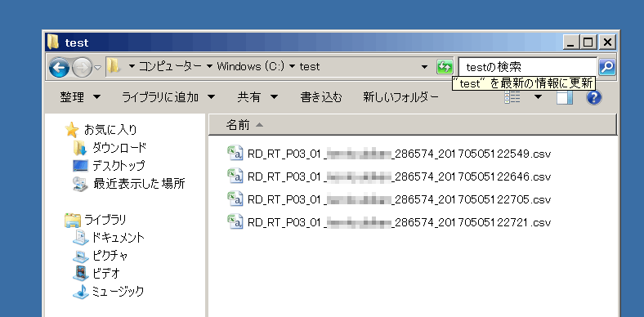Select ライブラリ in the navigation pane
The image size is (644, 317).
pyautogui.click(x=105, y=220)
